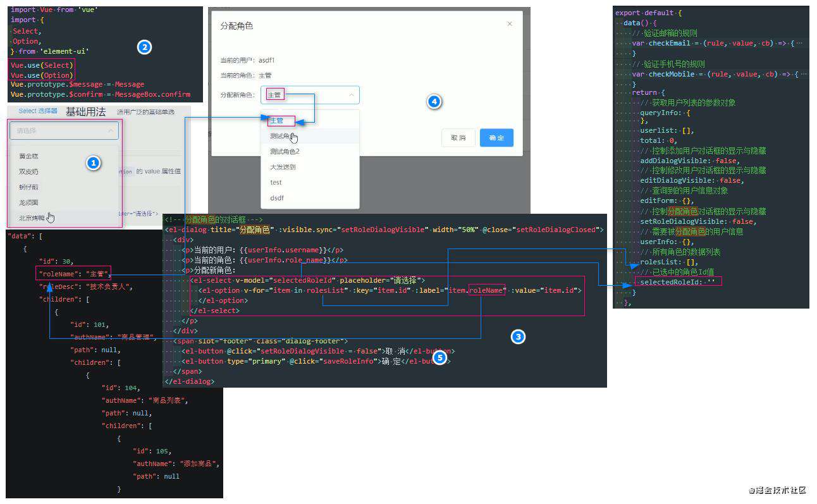Click the el-dialog opening tag line
This screenshot has height=504, width=817.
pos(384,230)
